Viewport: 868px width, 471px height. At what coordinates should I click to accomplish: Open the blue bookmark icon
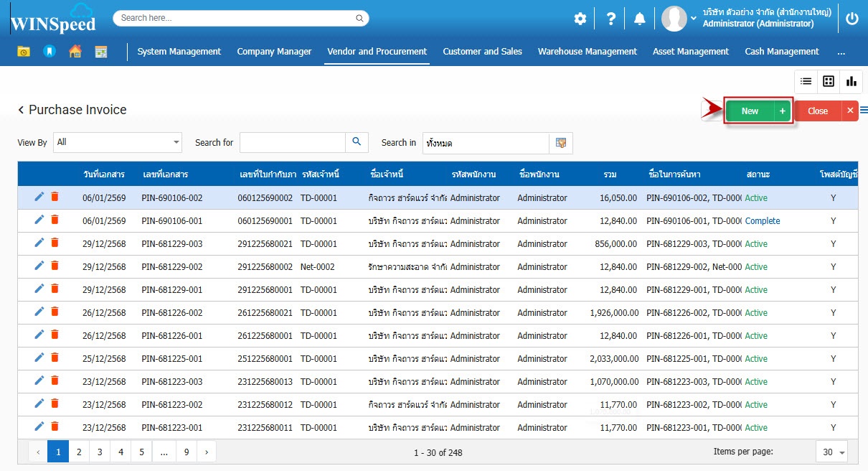tap(49, 52)
